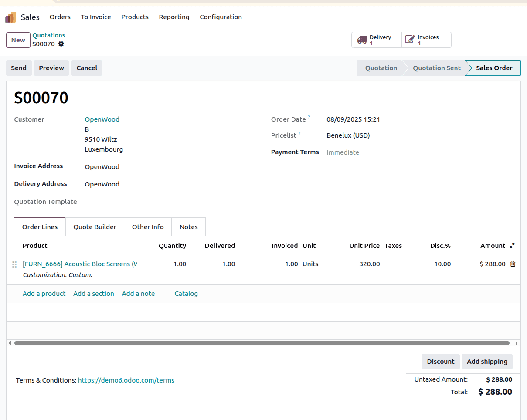
Task: Click the horizontal scrollbar below the order lines
Action: pos(262,343)
